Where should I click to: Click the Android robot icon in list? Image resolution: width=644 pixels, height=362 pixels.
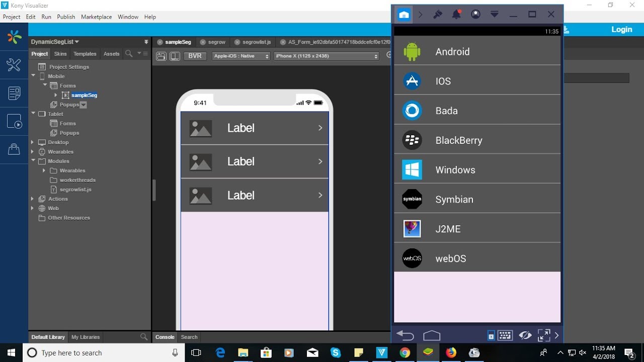[412, 52]
